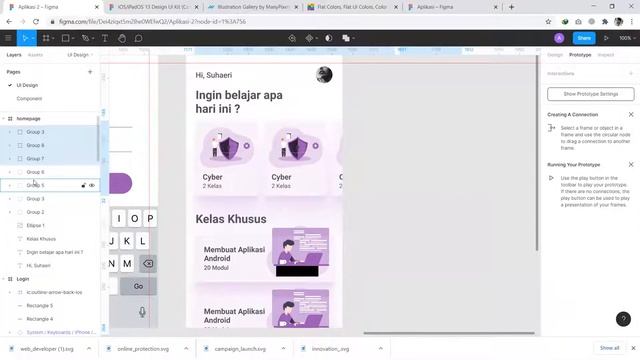Open the 100% zoom dropdown
The image size is (640, 360).
point(627,38)
